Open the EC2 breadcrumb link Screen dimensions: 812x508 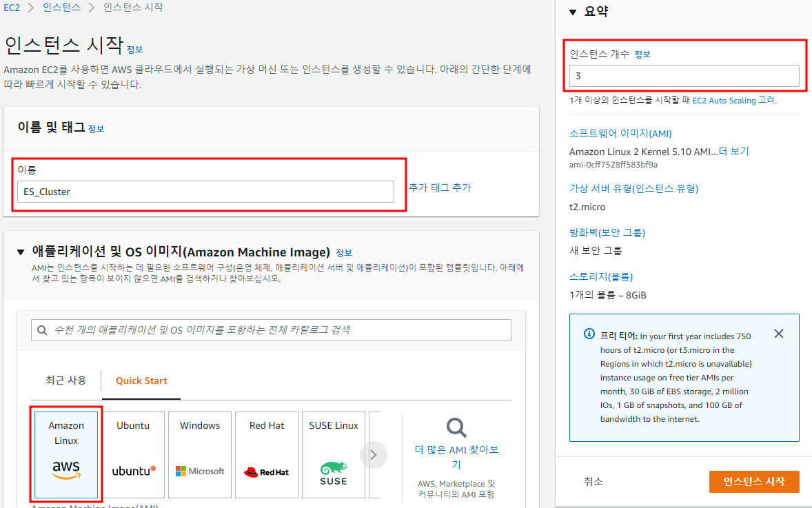12,8
